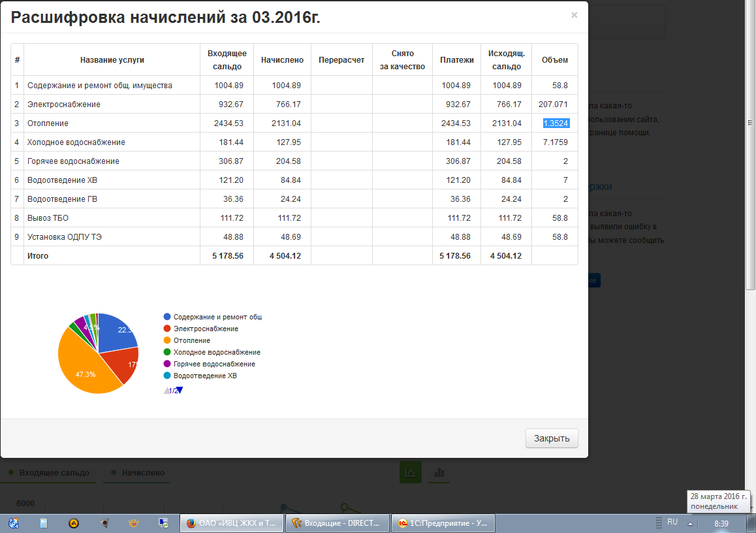Click the orange Отопление legend dot
Screen dimensions: 756x533
click(x=167, y=340)
